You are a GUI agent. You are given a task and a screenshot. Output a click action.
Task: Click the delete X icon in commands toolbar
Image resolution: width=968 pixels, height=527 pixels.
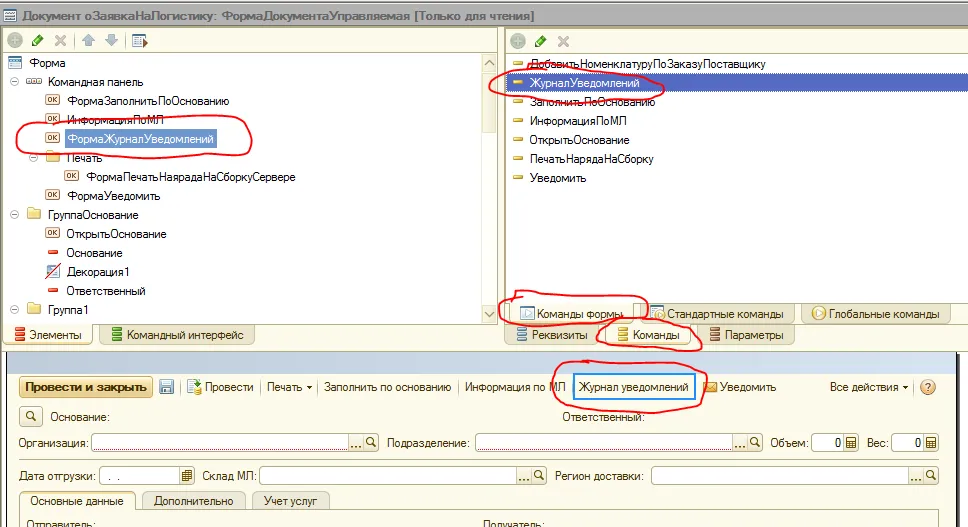point(563,41)
